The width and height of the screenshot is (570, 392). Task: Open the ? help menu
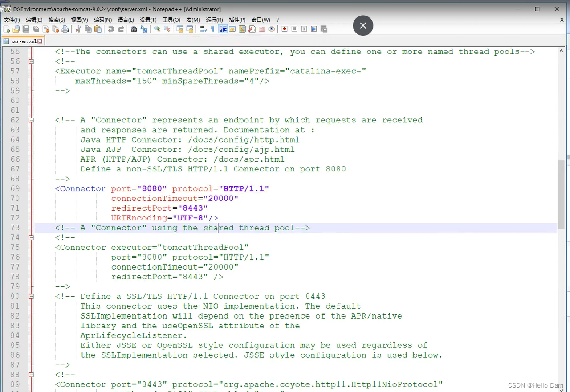[277, 20]
